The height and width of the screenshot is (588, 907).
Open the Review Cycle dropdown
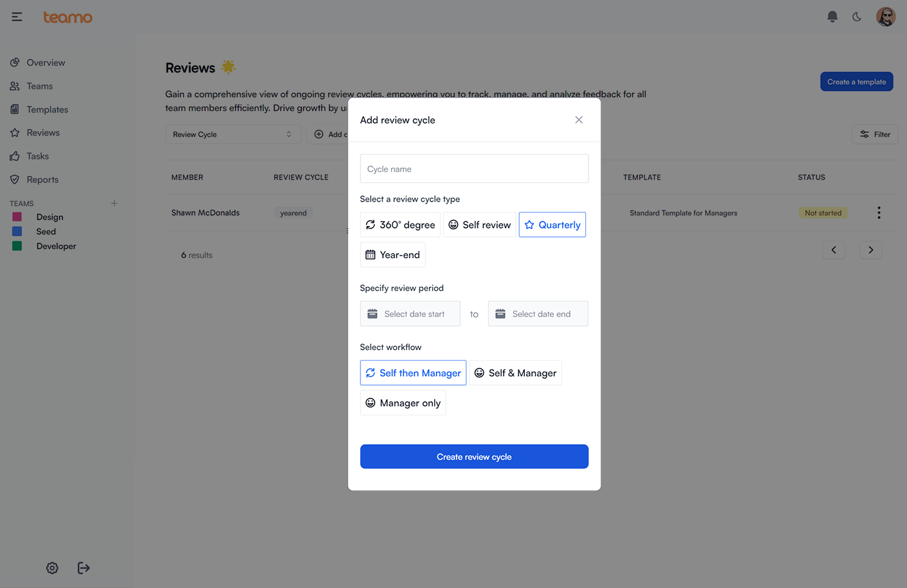[233, 134]
